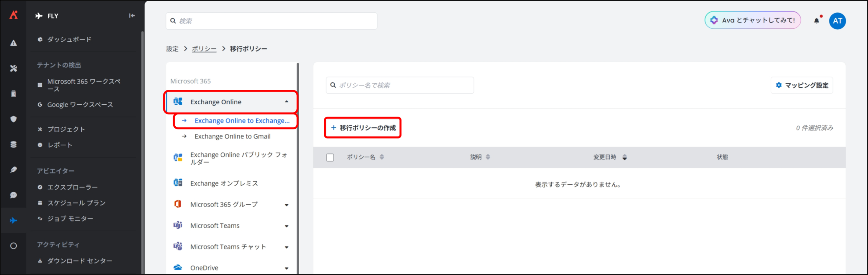
Task: Click the database icon in left rail
Action: click(x=14, y=145)
